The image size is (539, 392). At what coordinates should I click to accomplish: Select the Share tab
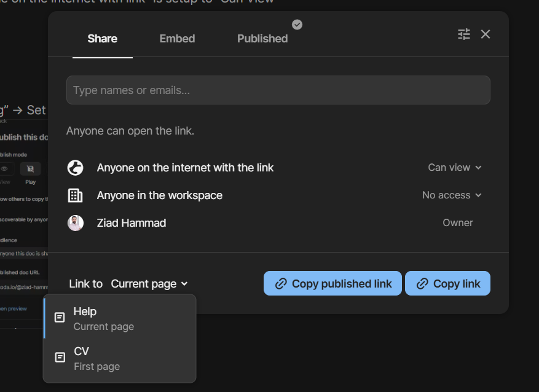coord(102,39)
